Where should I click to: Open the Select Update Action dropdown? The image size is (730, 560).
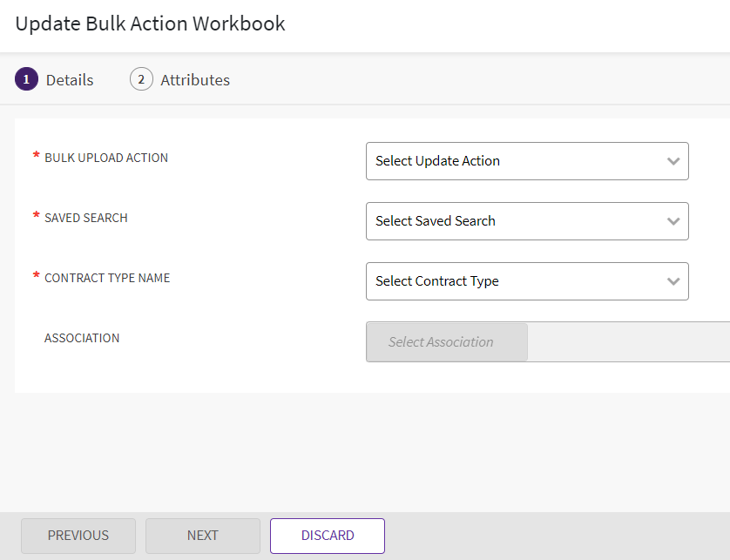pyautogui.click(x=514, y=161)
